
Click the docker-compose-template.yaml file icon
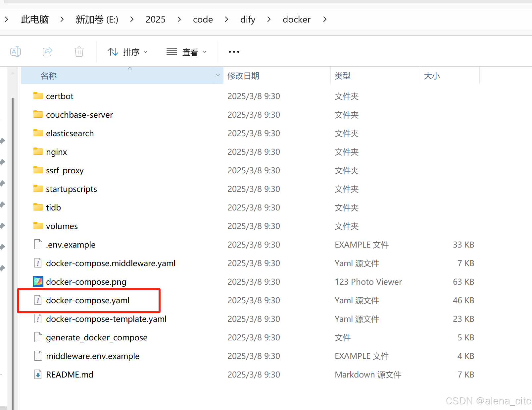(x=38, y=319)
